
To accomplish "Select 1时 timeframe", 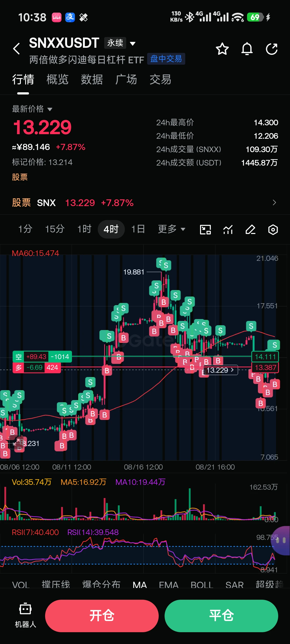I will point(84,229).
